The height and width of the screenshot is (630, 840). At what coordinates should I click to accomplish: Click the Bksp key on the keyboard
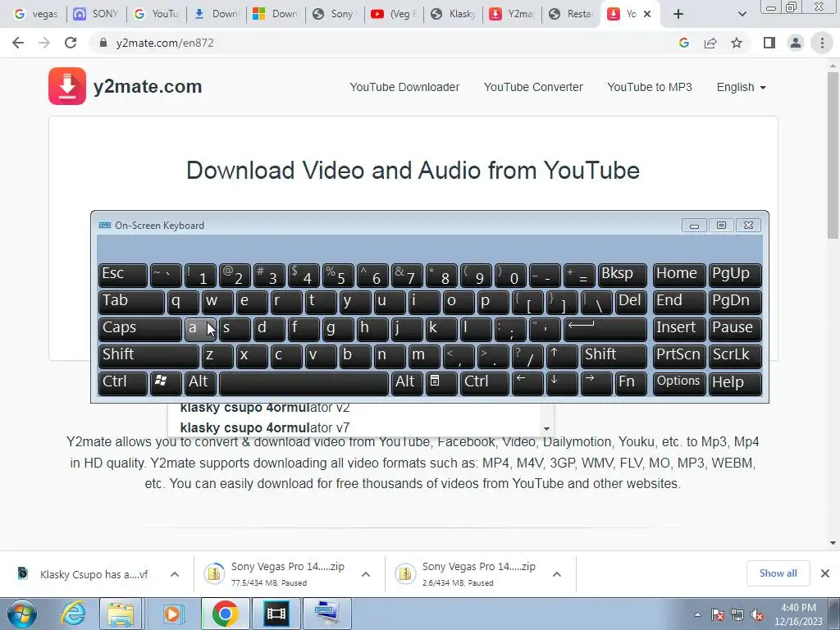coord(622,275)
